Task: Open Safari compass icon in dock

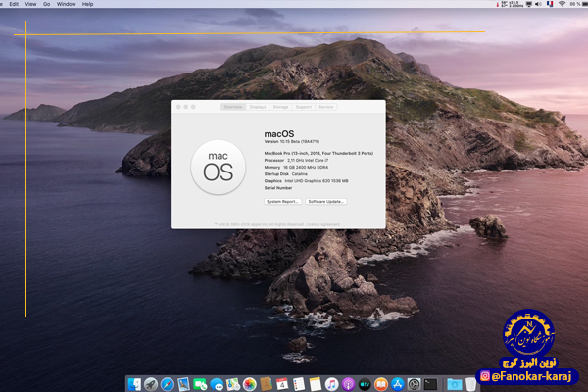Action: 168,384
